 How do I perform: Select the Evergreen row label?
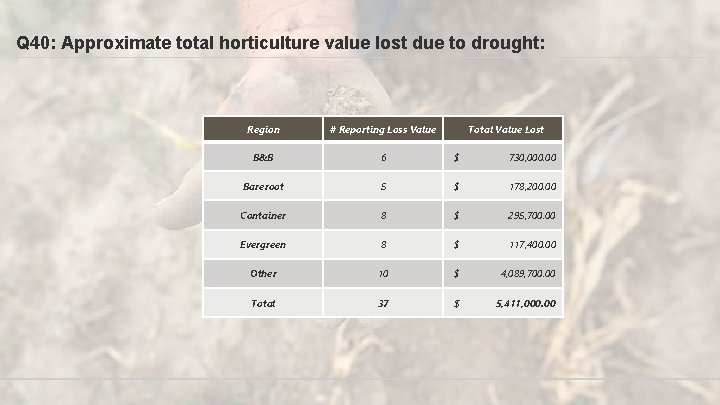[x=263, y=245]
